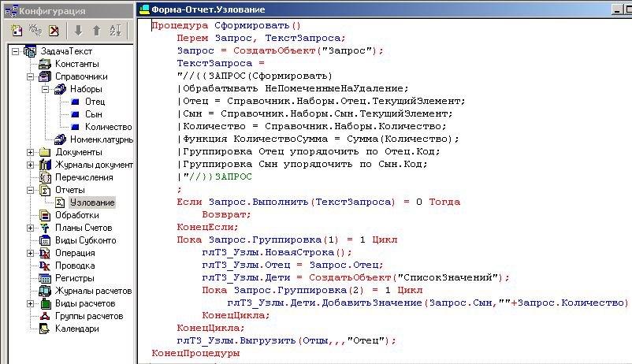Click the 'КонецЕсли;' code line
This screenshot has width=632, height=364.
[x=207, y=227]
